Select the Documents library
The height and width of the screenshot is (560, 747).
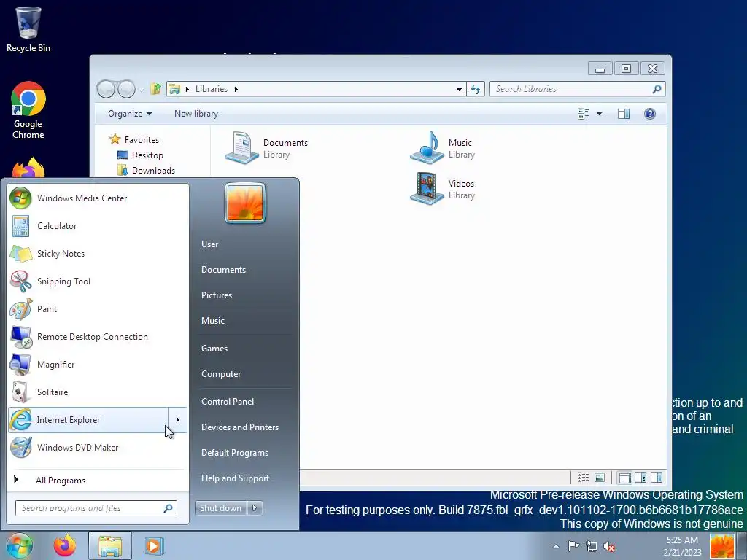[267, 149]
